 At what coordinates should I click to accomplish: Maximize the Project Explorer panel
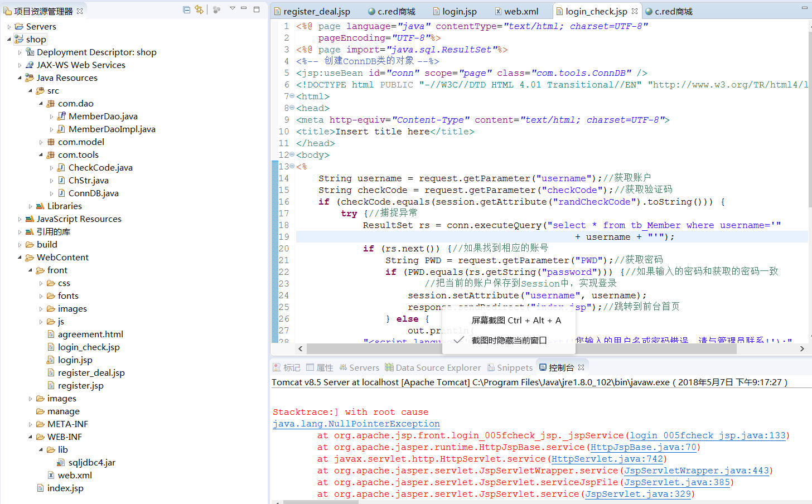pos(257,9)
